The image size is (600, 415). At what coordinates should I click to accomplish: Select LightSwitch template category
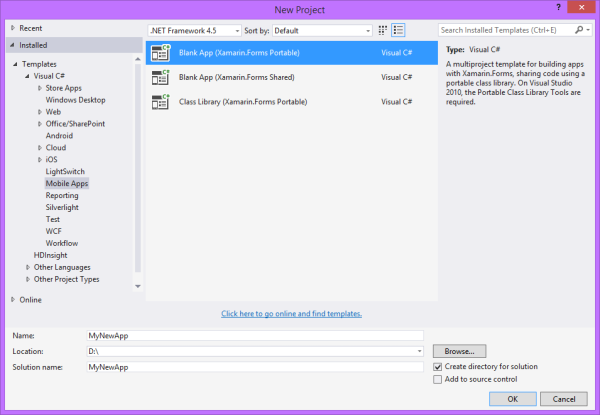(65, 171)
